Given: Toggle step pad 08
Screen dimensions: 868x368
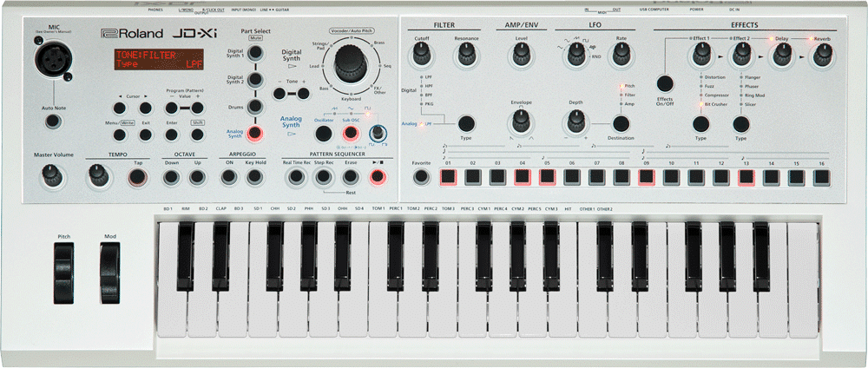Looking at the screenshot, I should click(621, 177).
